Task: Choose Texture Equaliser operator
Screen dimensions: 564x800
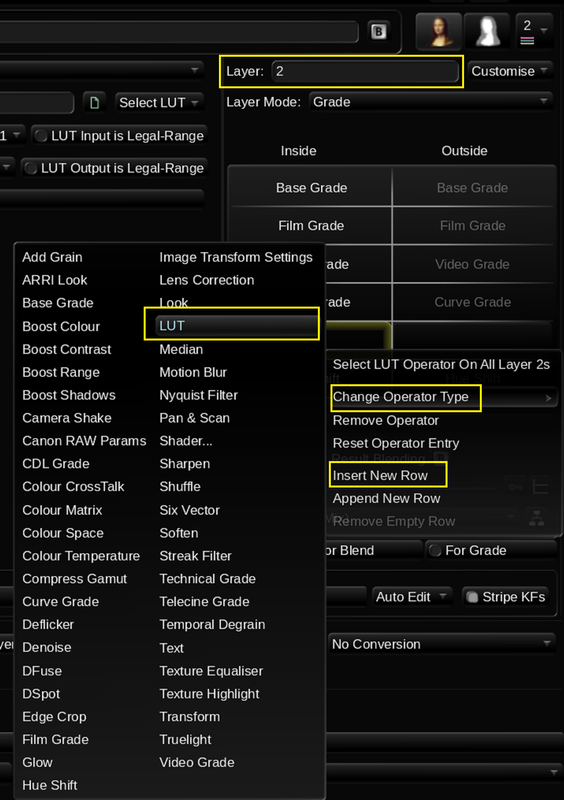Action: click(x=211, y=671)
